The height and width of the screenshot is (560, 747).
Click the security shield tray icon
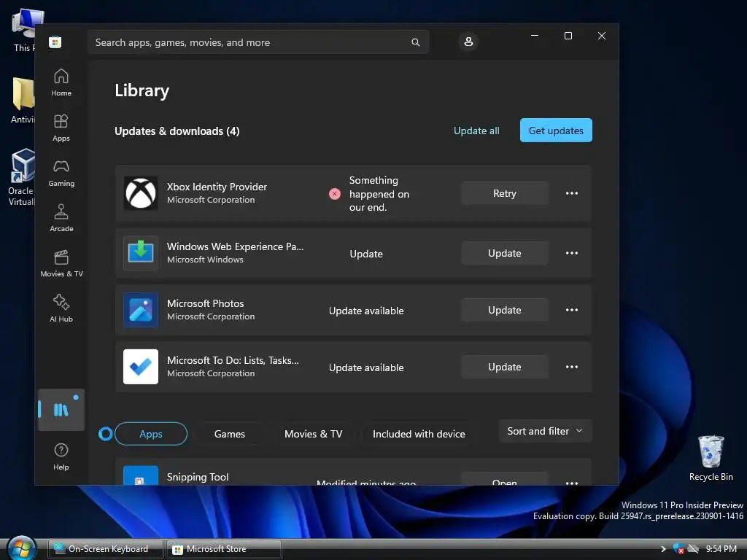click(x=678, y=548)
